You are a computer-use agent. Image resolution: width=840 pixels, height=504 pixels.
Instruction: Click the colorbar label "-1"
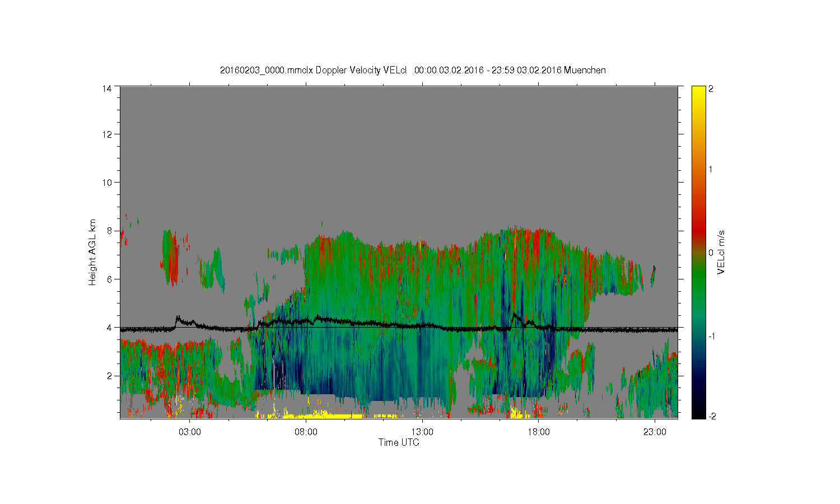(712, 336)
